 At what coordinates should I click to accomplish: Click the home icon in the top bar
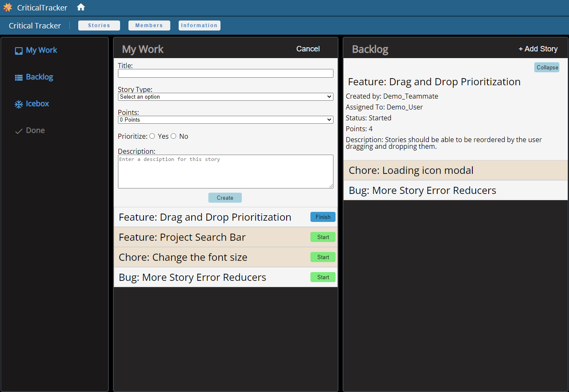80,7
